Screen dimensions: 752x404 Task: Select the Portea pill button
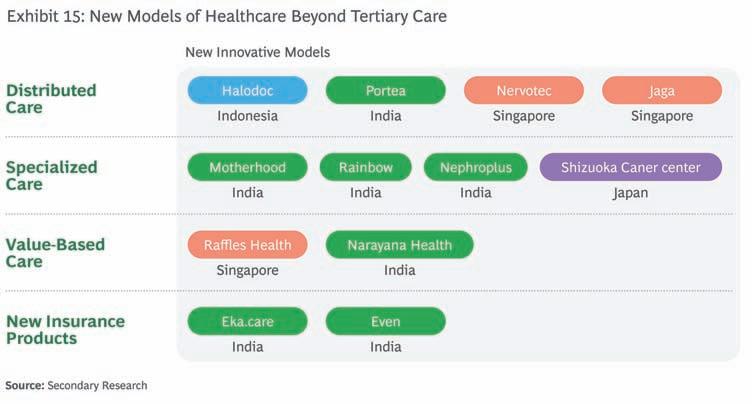pos(385,91)
